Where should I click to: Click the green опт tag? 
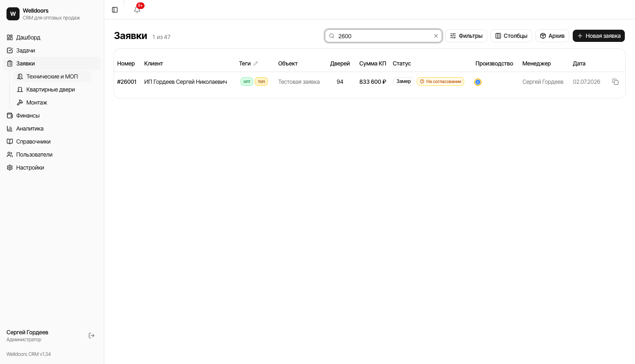[247, 82]
